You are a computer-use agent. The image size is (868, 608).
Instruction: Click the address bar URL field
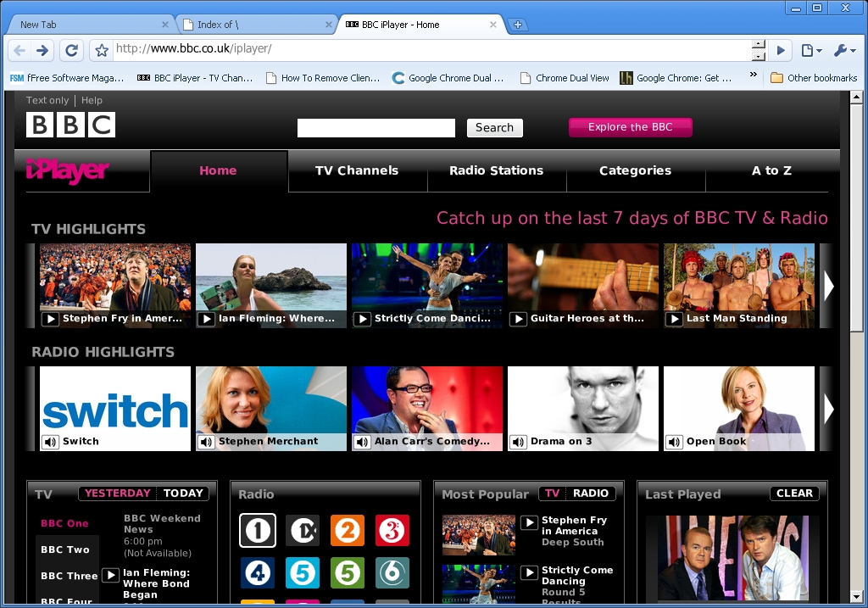tap(431, 48)
